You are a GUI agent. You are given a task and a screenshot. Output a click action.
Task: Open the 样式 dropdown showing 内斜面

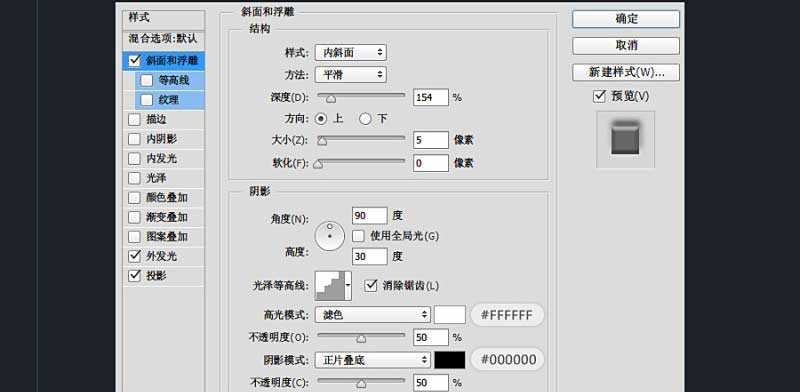point(351,53)
